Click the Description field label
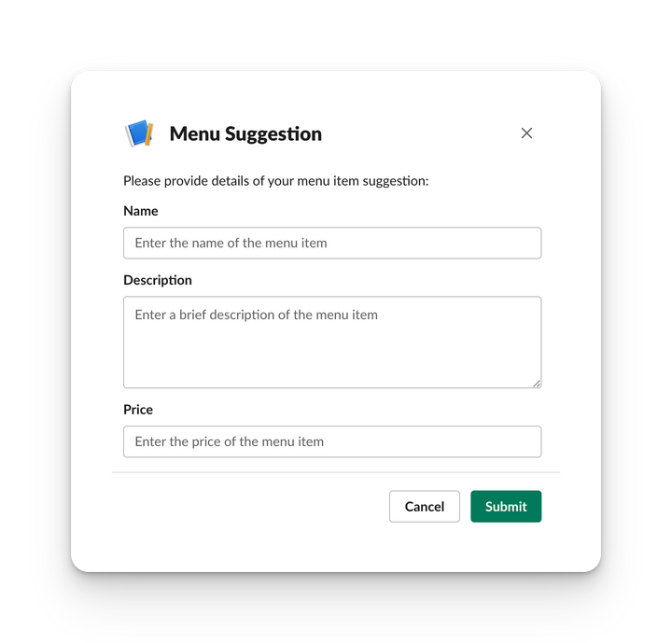Screen dimensions: 672x643 [158, 280]
